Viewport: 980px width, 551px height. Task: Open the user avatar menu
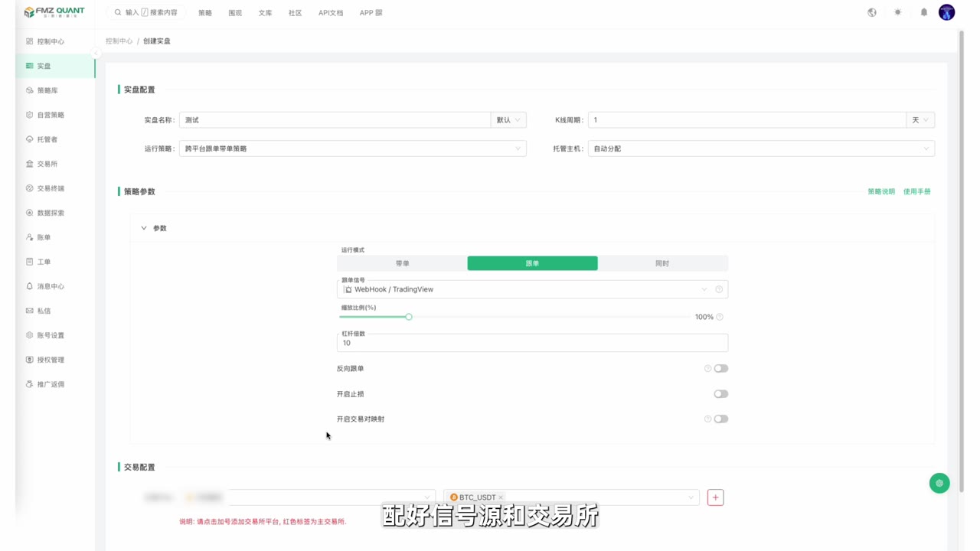click(947, 12)
